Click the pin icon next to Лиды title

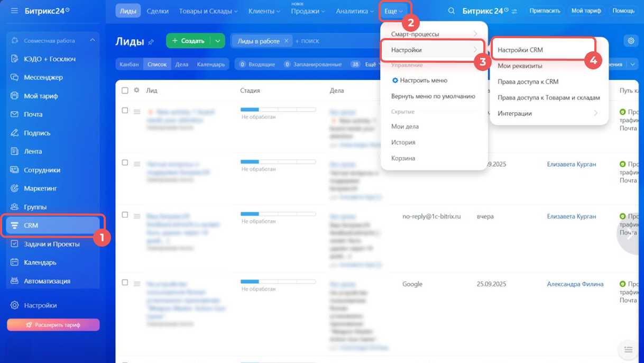151,42
